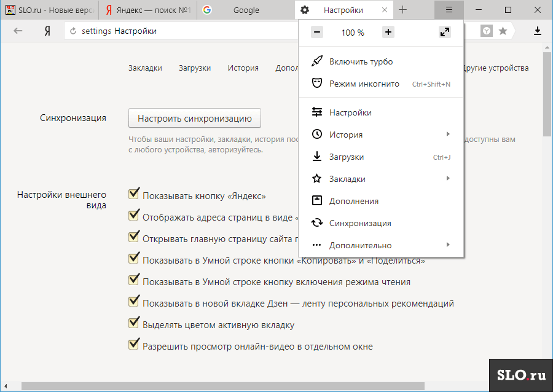Image resolution: width=553 pixels, height=392 pixels.
Task: Uncheck Показывать кнопку «Яндекс»
Action: (x=134, y=193)
